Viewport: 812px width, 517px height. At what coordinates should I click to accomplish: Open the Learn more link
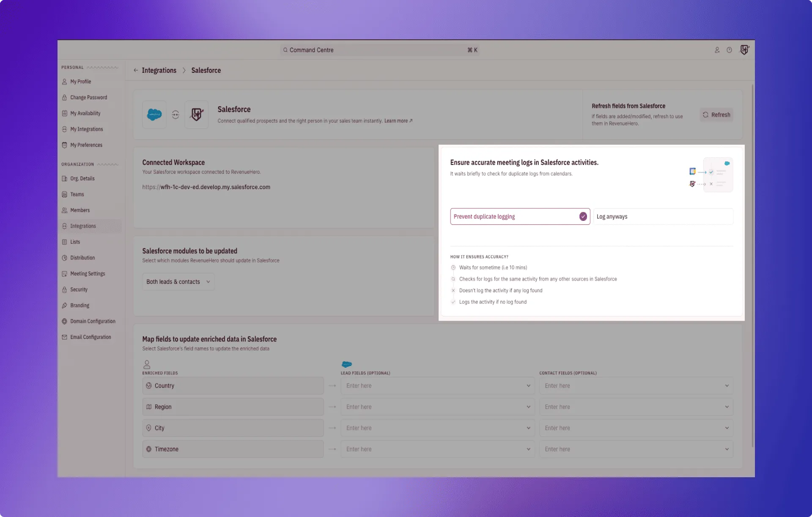click(x=398, y=121)
